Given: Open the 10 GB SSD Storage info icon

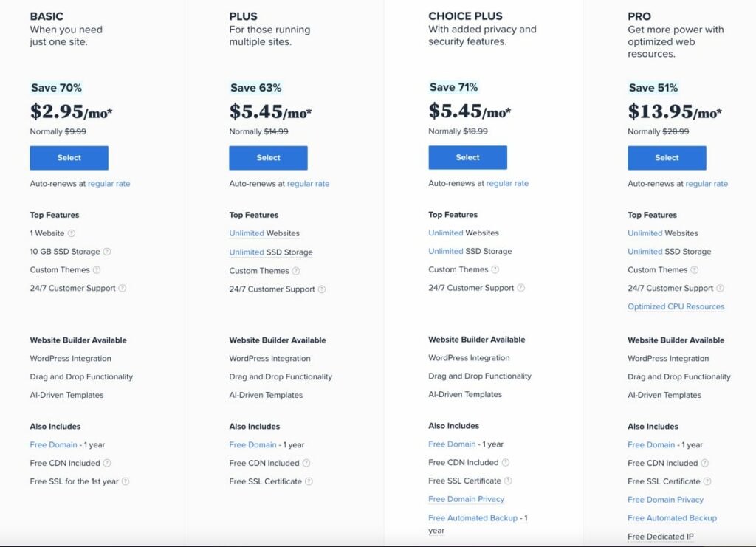Looking at the screenshot, I should 107,252.
